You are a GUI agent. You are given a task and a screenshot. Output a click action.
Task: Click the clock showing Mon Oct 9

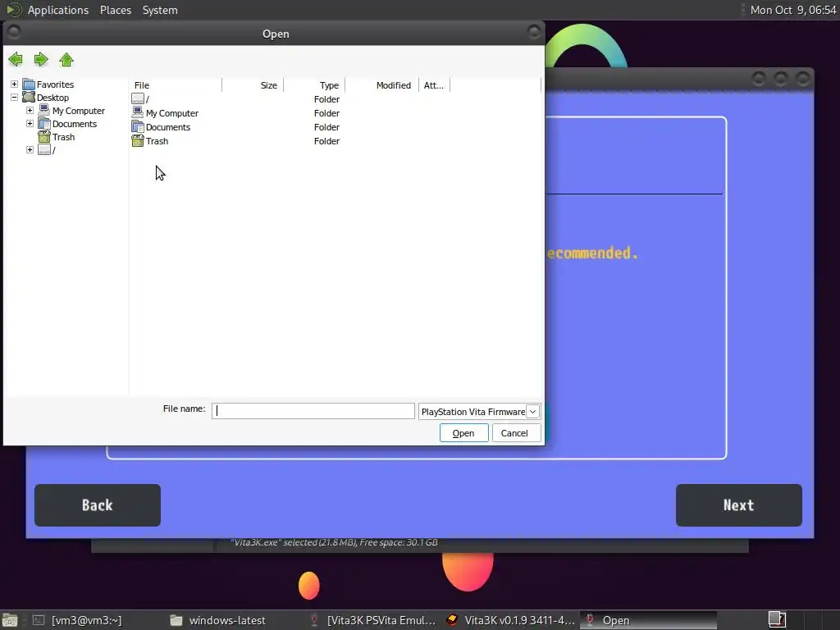pos(793,10)
